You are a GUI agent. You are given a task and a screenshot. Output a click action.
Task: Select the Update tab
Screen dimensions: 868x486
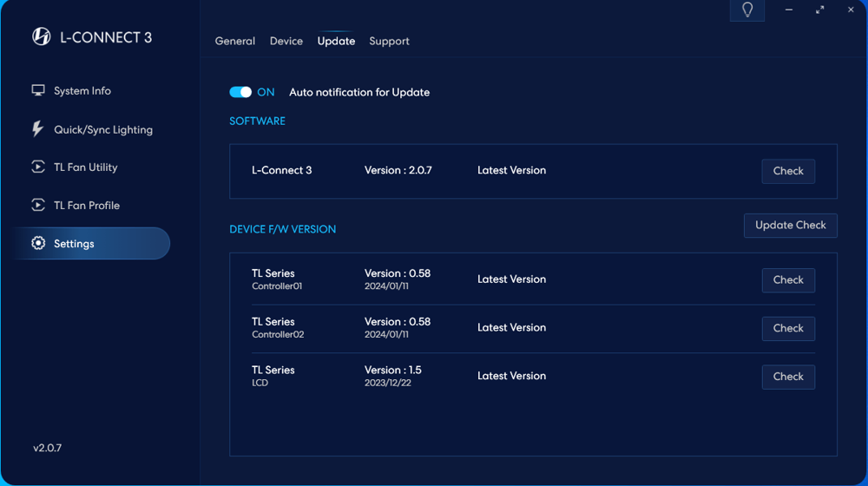click(x=336, y=41)
